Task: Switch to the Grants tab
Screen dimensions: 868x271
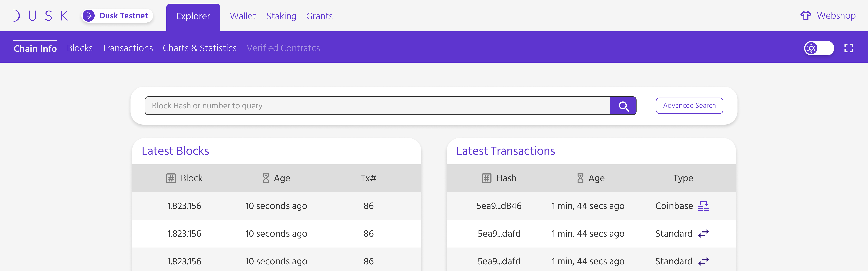Action: pyautogui.click(x=319, y=16)
